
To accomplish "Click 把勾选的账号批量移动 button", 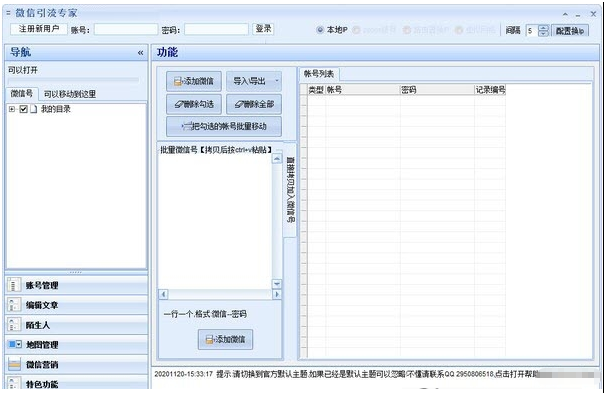I will pyautogui.click(x=224, y=126).
